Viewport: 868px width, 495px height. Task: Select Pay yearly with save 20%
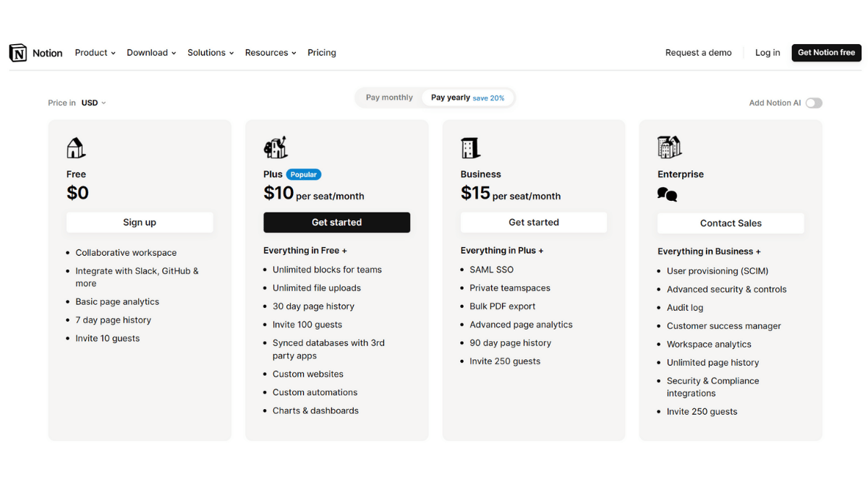click(467, 97)
